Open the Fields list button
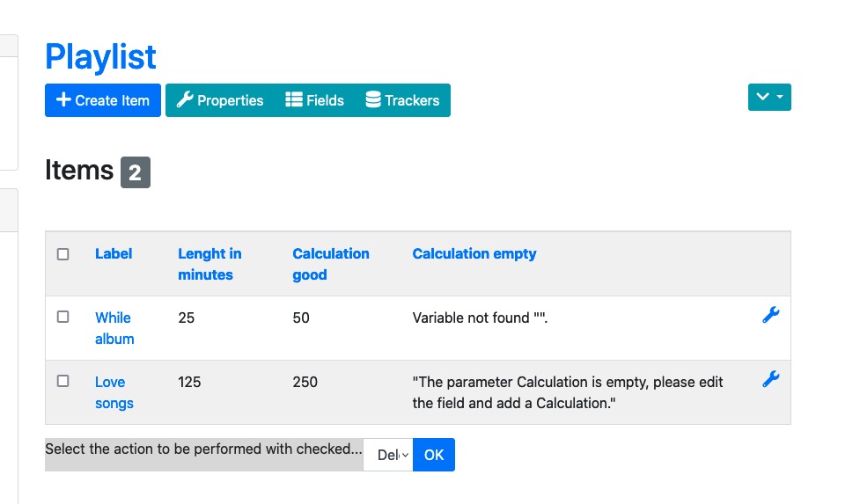The width and height of the screenshot is (860, 504). tap(315, 100)
